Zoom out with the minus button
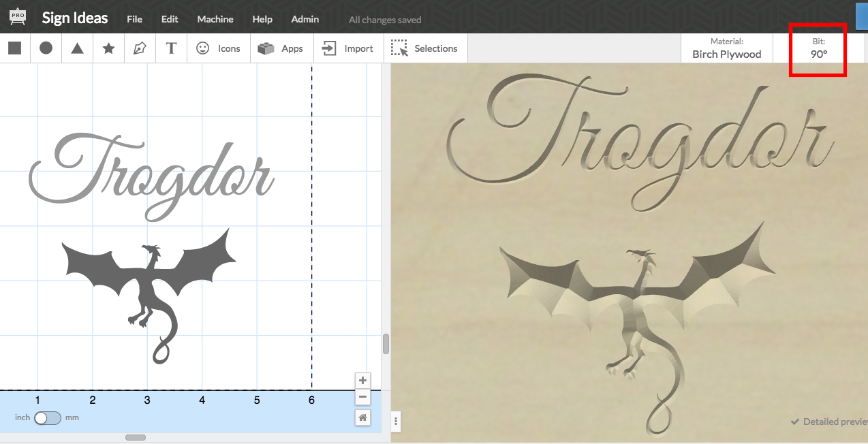The height and width of the screenshot is (444, 868). [x=363, y=397]
